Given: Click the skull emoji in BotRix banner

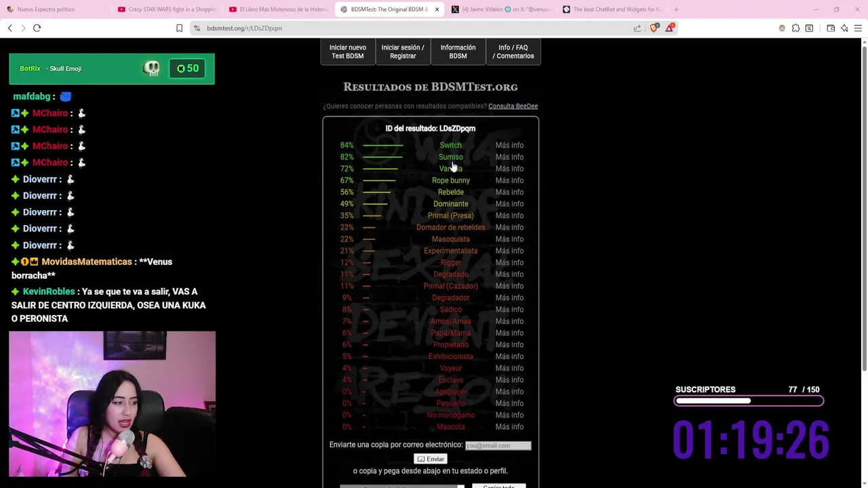Looking at the screenshot, I should [x=151, y=68].
